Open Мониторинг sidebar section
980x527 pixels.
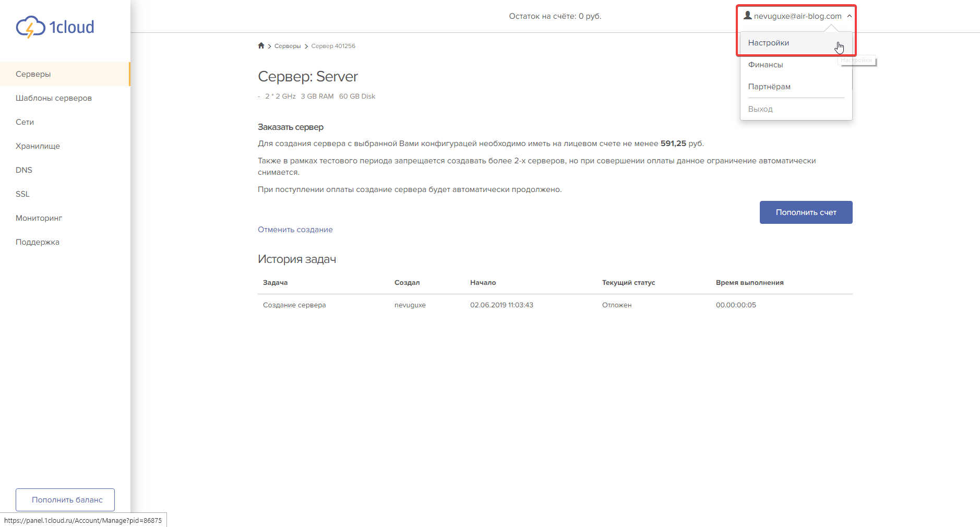(x=39, y=218)
